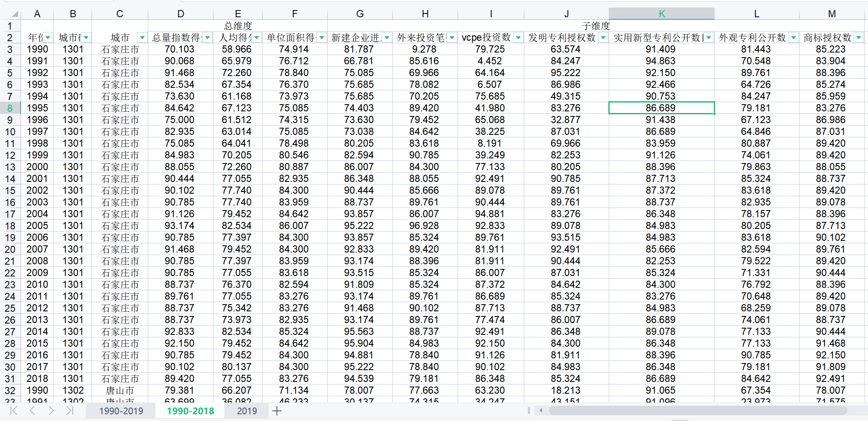
Task: Select cell D18 with value 93.174
Action: pos(181,226)
